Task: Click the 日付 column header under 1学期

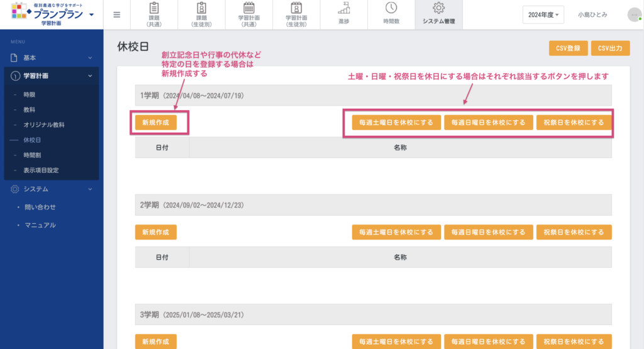Action: pyautogui.click(x=162, y=147)
